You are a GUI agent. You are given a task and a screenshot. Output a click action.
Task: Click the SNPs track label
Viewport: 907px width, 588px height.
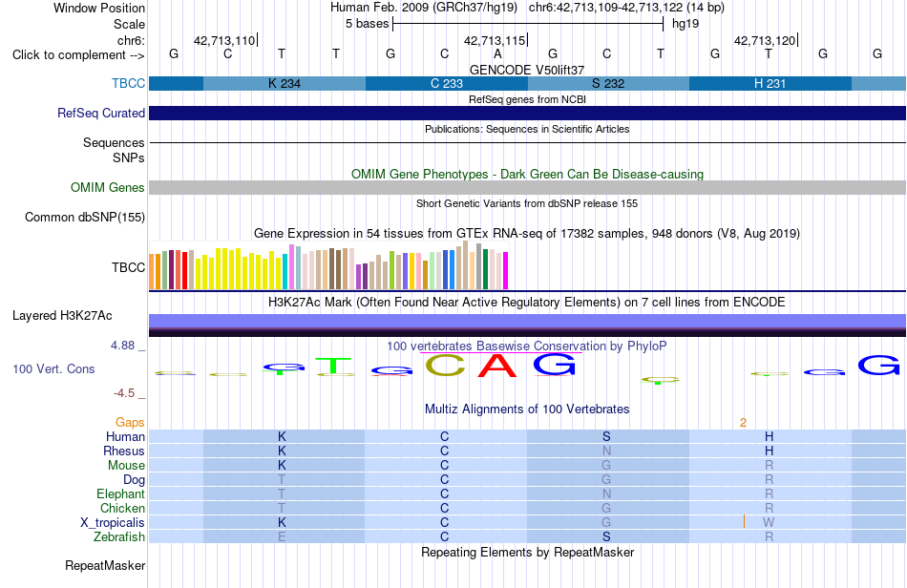coord(129,157)
